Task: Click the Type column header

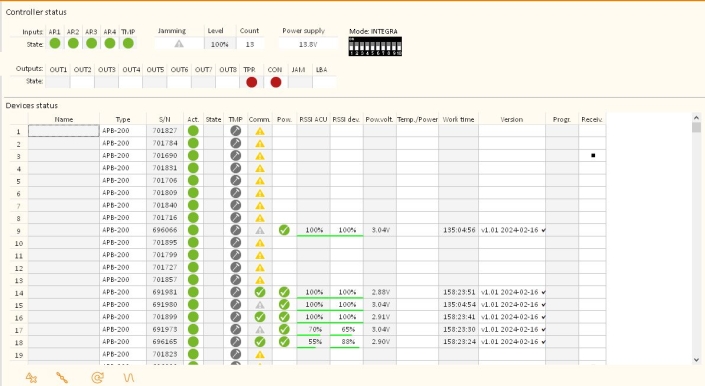Action: tap(123, 119)
